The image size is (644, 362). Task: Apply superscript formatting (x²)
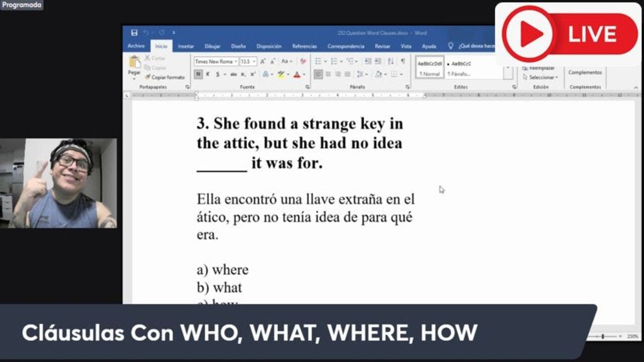coord(253,74)
